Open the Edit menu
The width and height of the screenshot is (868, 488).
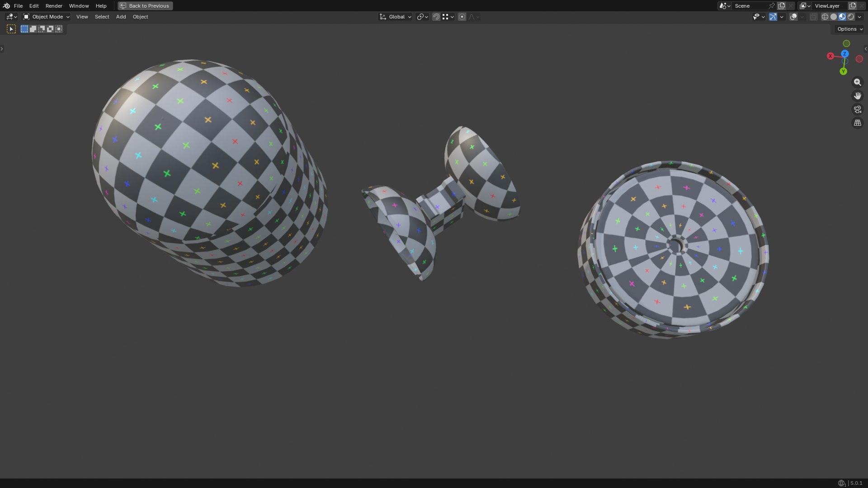[34, 6]
